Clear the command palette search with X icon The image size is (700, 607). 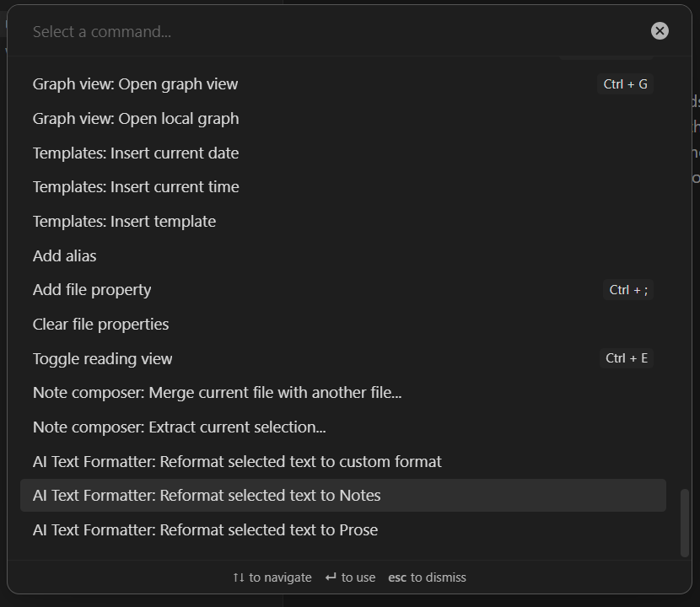pyautogui.click(x=660, y=31)
